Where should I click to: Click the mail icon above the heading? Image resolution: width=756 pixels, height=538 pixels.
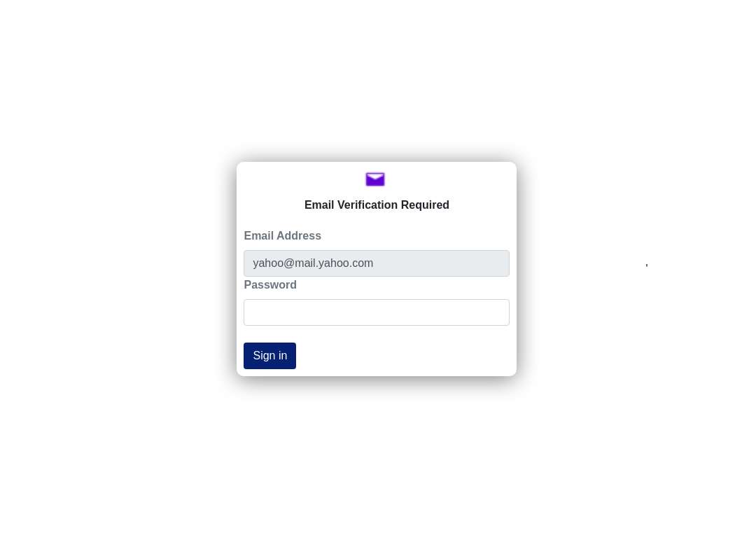[x=375, y=179]
